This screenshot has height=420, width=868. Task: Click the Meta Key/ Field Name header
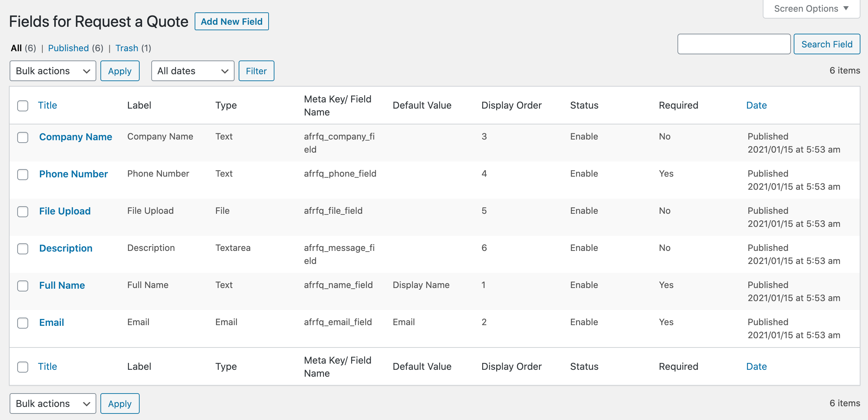coord(338,106)
